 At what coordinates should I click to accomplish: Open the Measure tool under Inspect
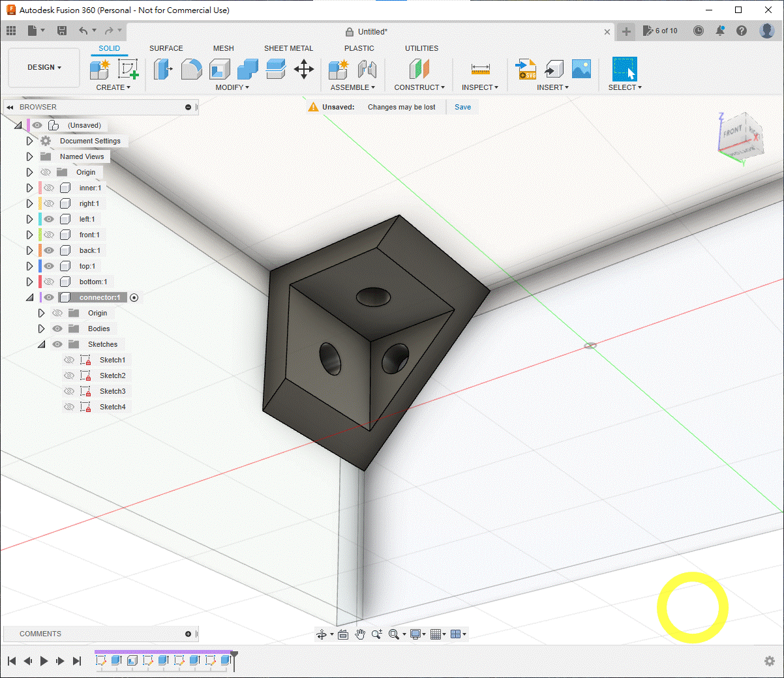(480, 69)
